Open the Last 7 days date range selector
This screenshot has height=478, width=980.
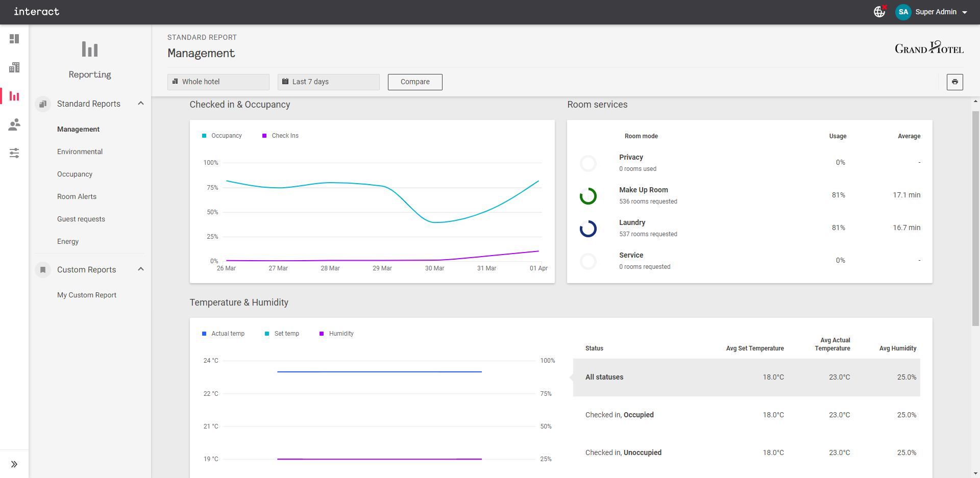coord(329,82)
